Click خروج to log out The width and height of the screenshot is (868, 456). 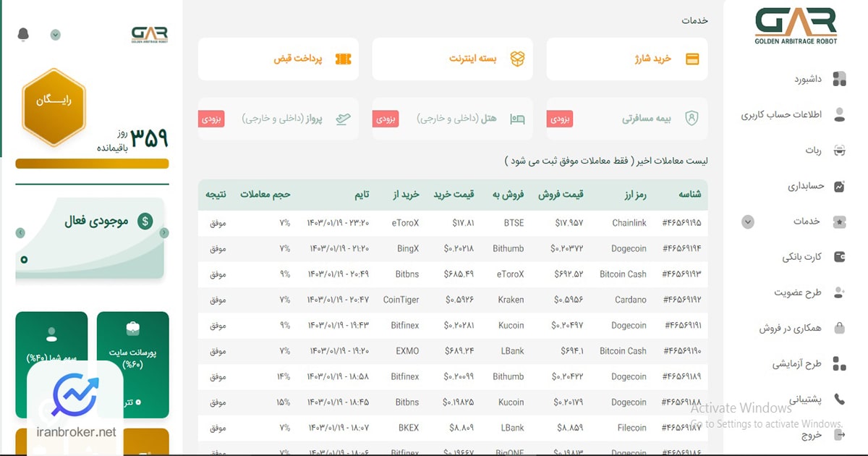[812, 435]
